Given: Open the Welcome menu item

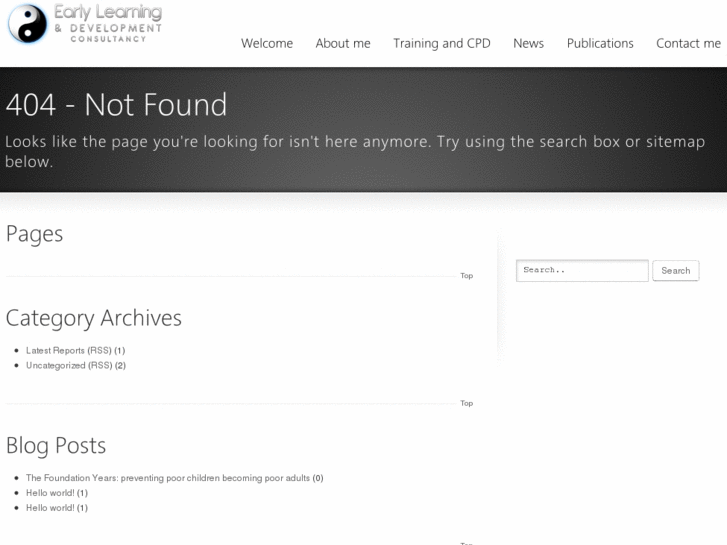Looking at the screenshot, I should click(267, 43).
